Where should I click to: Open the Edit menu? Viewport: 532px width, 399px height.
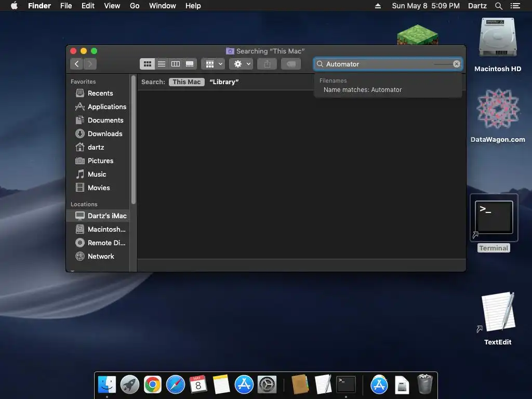click(88, 6)
